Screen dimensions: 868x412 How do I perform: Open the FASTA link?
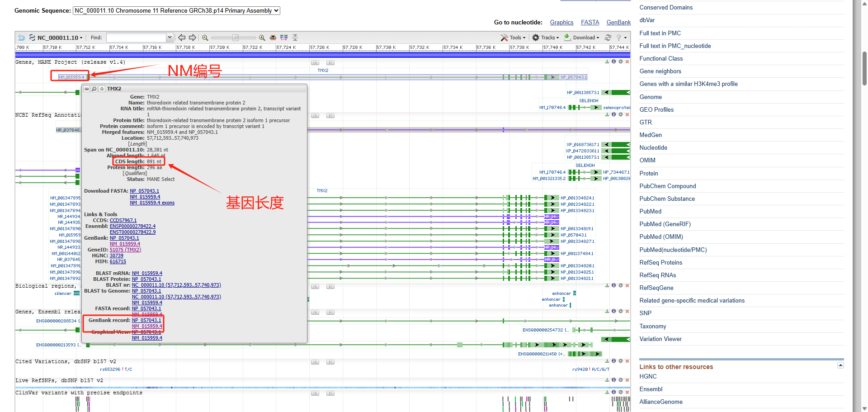pyautogui.click(x=590, y=22)
